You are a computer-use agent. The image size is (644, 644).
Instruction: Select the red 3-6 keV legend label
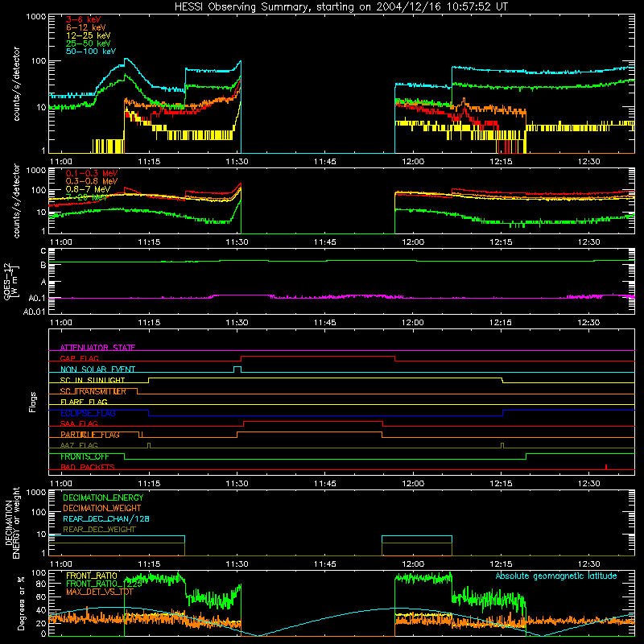tap(84, 19)
